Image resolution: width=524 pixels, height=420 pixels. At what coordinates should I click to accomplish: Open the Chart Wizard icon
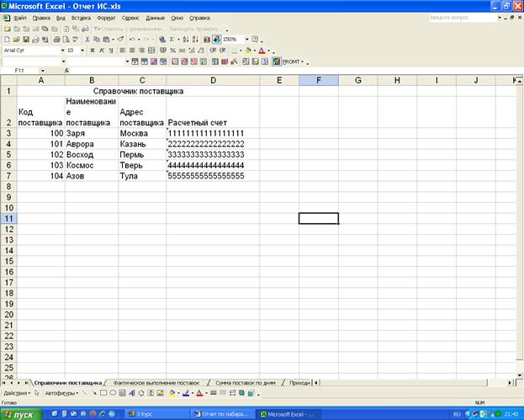207,40
